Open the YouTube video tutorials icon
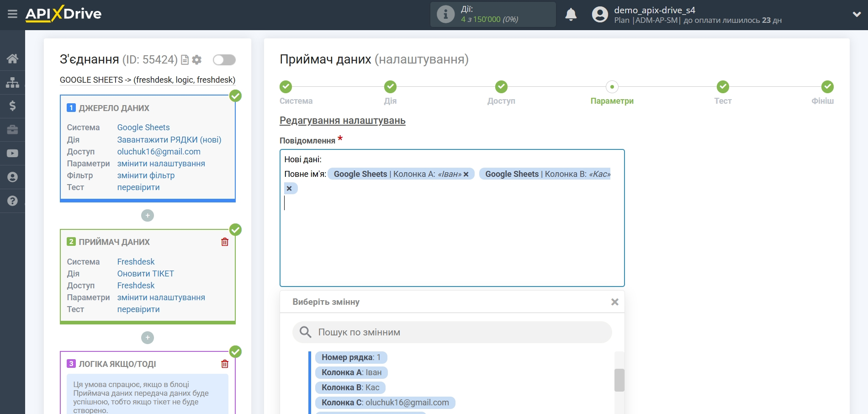 12,154
